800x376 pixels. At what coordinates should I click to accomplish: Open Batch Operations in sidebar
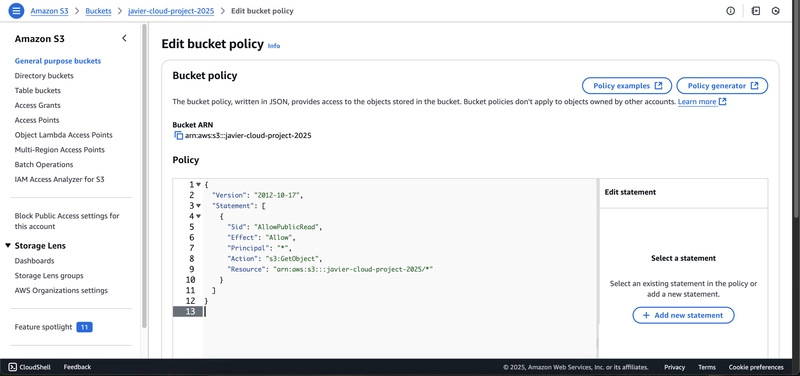[x=44, y=164]
